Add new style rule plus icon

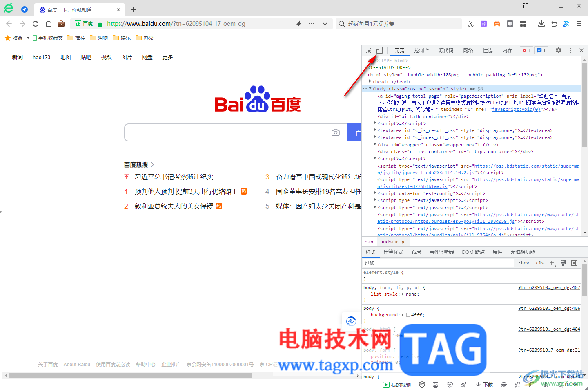pos(552,263)
